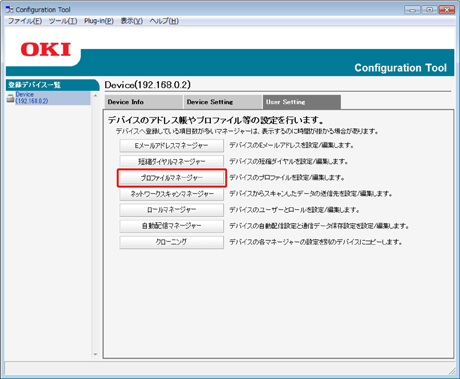
Task: Minimize the Configuration Tool window
Action: pos(412,10)
